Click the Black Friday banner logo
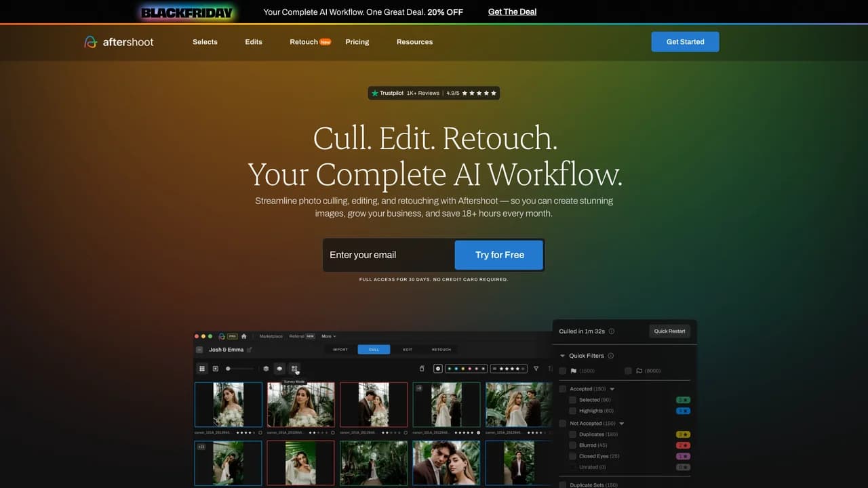The image size is (868, 488). coord(187,12)
